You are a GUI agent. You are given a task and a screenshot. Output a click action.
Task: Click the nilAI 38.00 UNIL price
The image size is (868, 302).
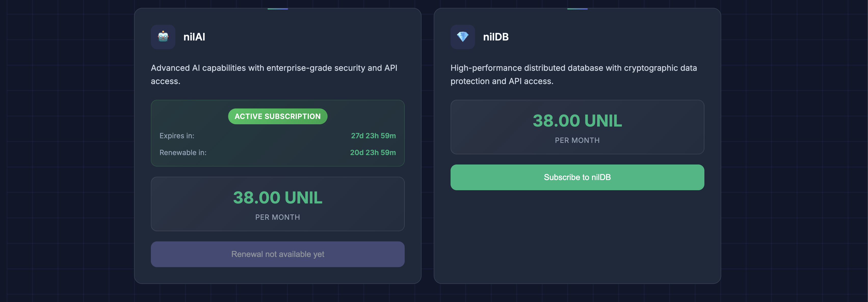[x=277, y=198]
